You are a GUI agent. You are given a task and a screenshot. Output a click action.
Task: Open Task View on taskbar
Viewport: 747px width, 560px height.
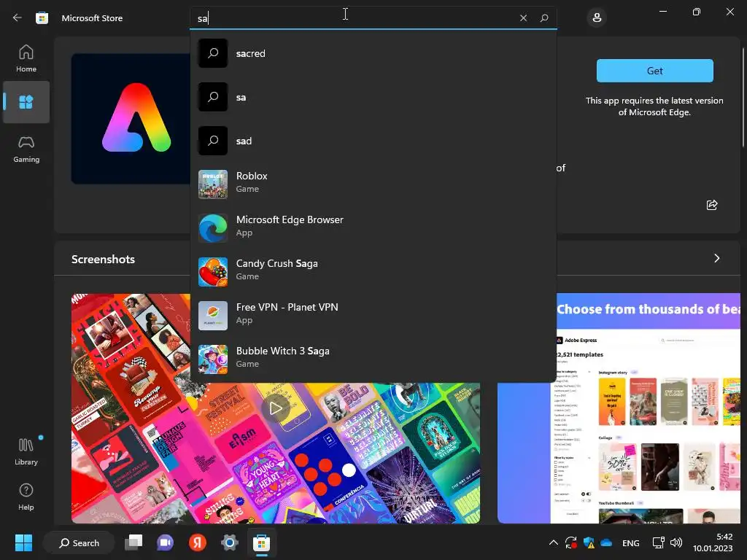133,542
